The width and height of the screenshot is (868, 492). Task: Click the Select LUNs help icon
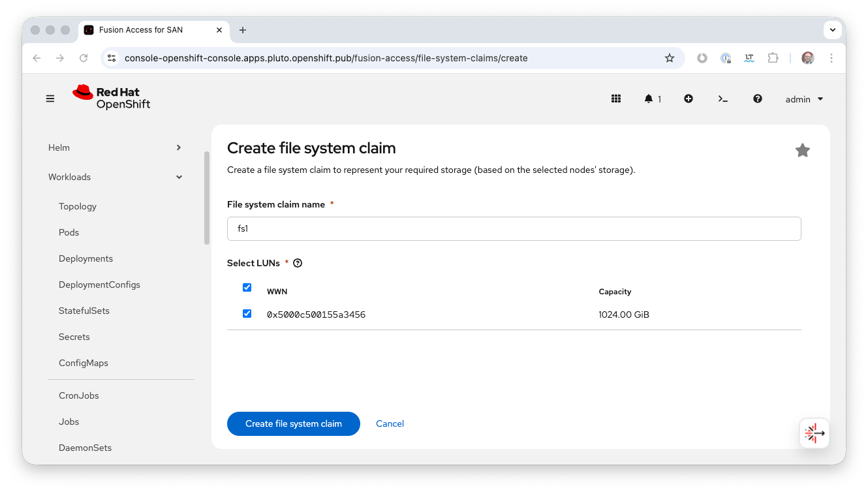298,263
